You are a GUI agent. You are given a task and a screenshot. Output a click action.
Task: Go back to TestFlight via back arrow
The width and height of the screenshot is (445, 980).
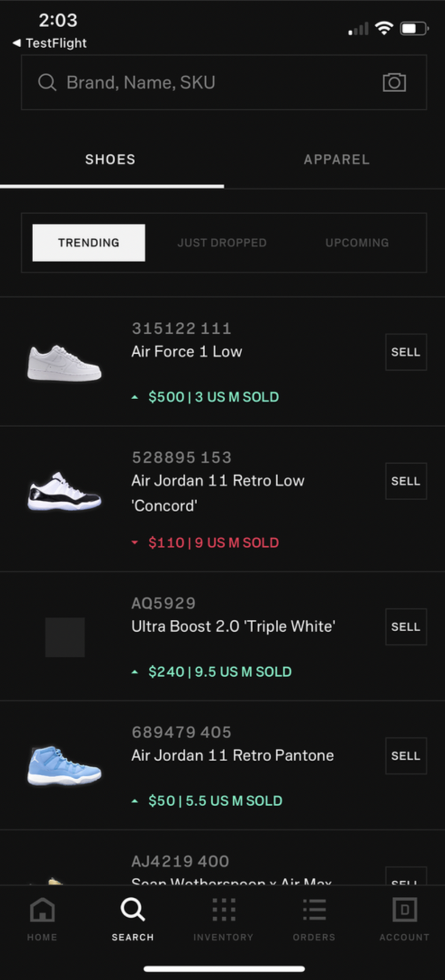coord(17,43)
